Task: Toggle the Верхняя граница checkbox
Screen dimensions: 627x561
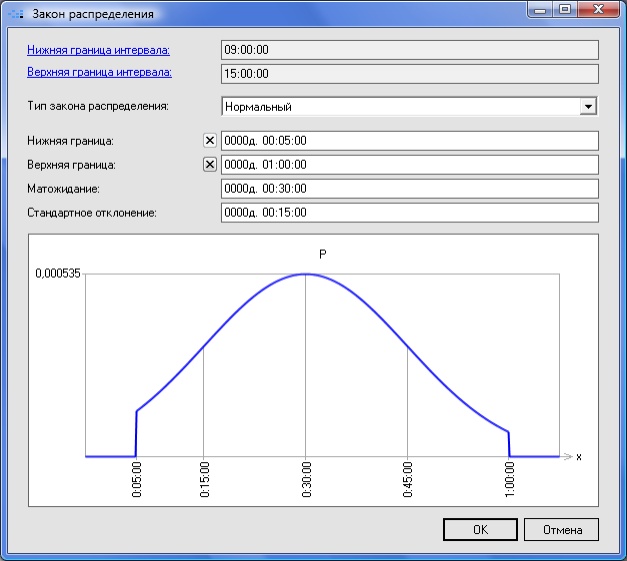Action: tap(210, 165)
